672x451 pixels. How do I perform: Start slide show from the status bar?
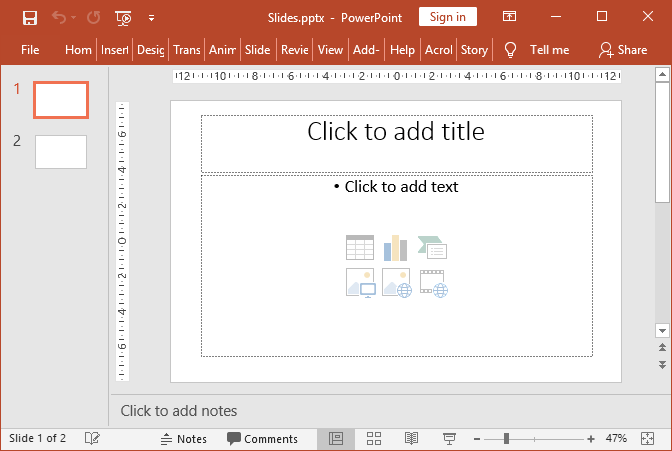(450, 439)
